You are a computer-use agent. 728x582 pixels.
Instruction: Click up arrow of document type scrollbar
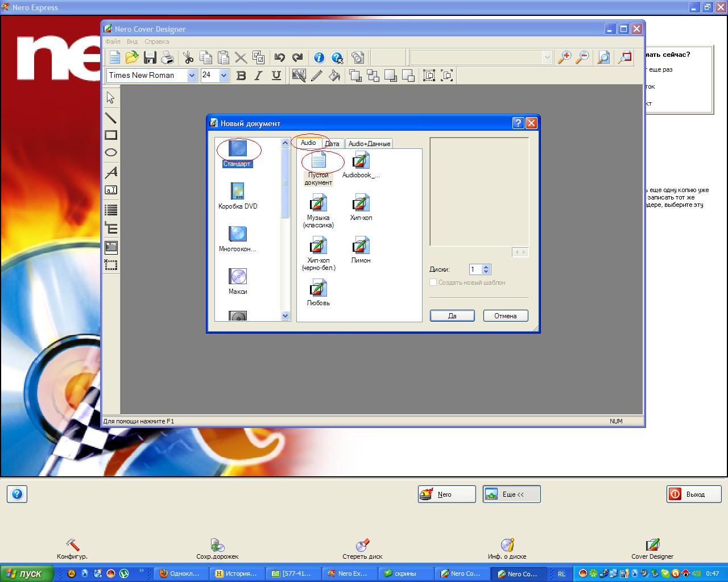click(x=286, y=143)
